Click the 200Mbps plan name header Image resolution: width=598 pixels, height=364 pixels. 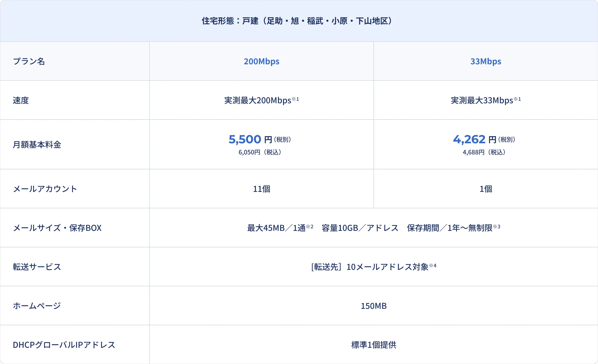[261, 62]
